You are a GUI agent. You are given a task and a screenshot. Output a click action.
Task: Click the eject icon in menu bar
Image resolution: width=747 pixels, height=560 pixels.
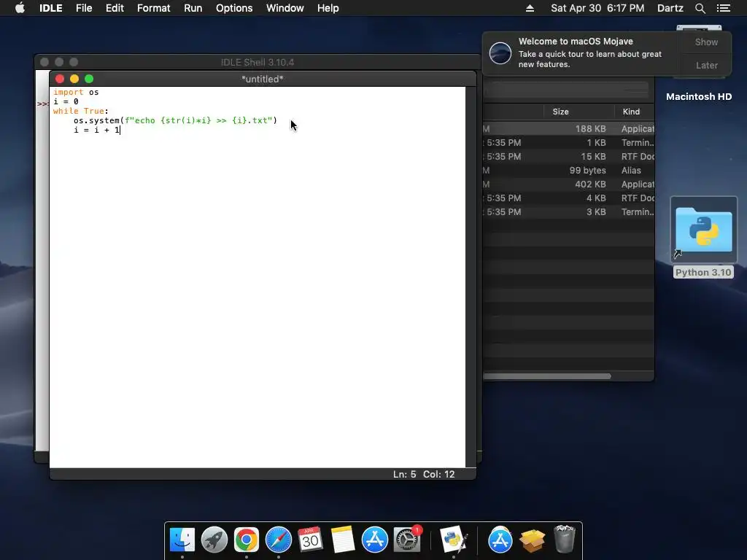click(x=530, y=8)
